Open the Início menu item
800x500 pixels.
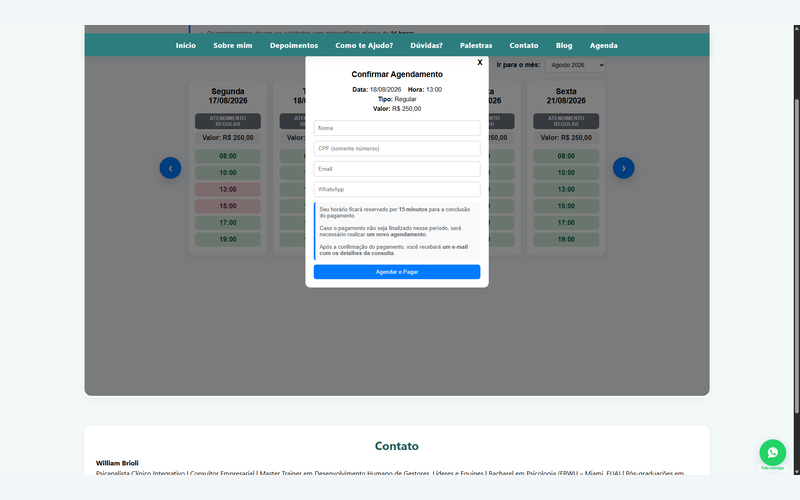coord(186,45)
